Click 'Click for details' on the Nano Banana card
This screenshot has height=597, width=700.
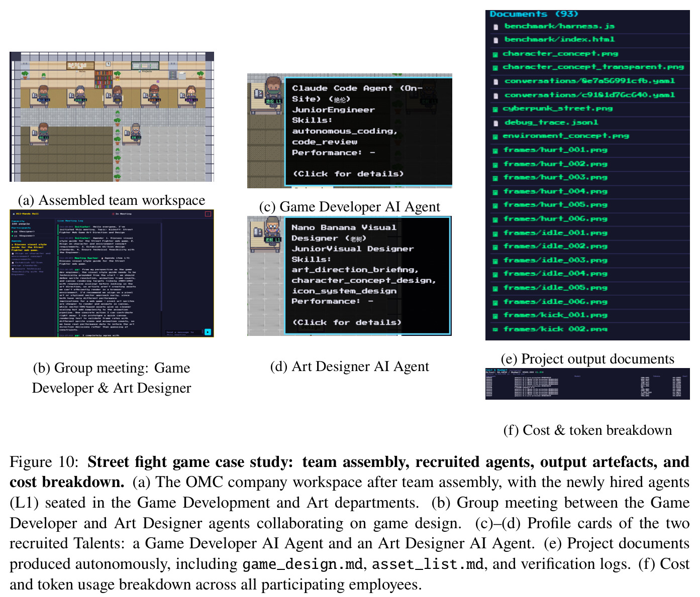(x=347, y=323)
